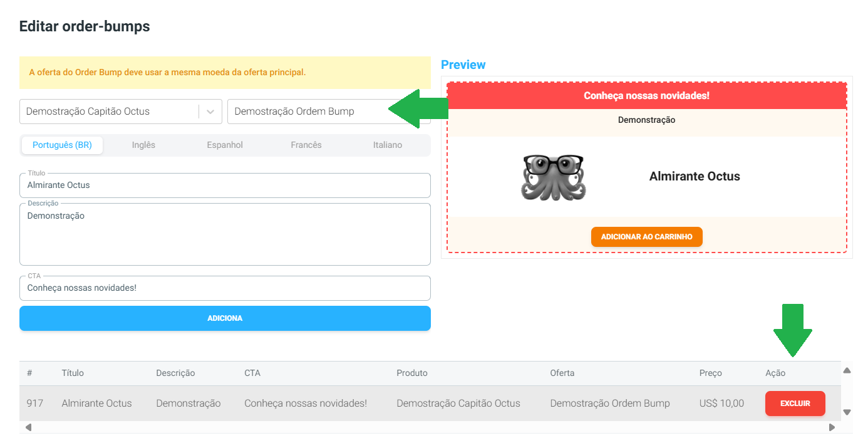Image resolution: width=868 pixels, height=443 pixels.
Task: Open the Francês language tab
Action: click(x=306, y=145)
